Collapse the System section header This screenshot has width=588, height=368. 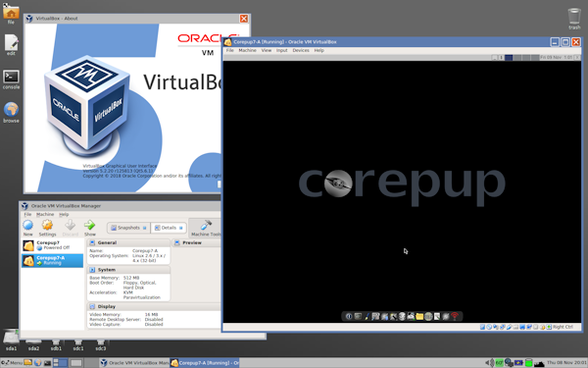point(128,270)
